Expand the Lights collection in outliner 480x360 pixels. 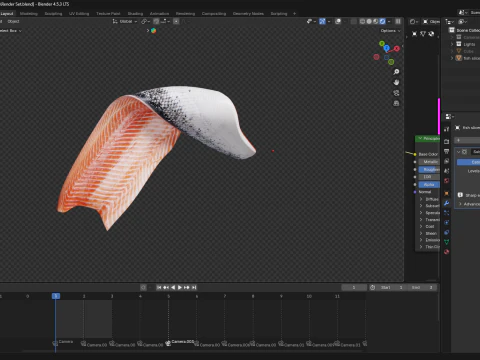(452, 44)
